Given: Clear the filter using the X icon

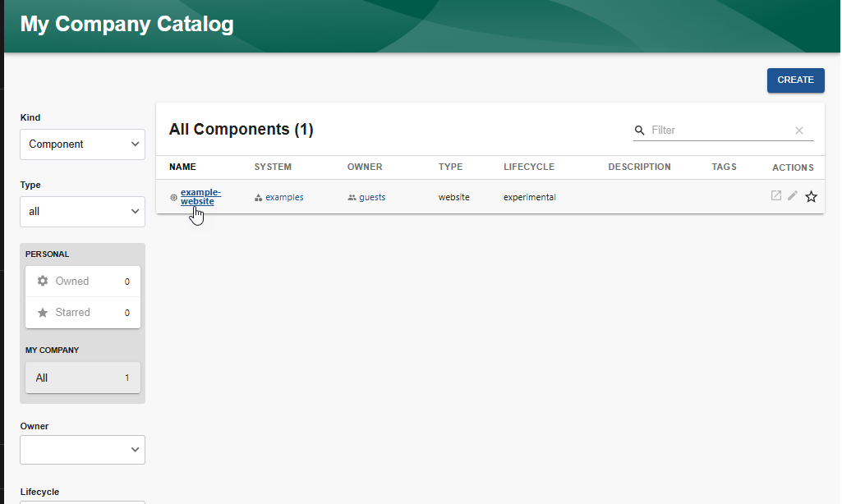Looking at the screenshot, I should pyautogui.click(x=798, y=130).
